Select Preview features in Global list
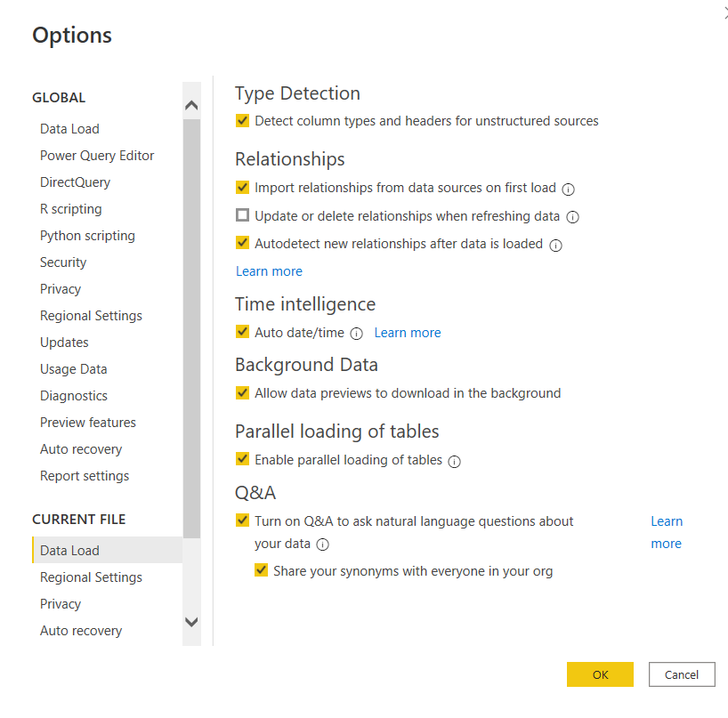This screenshot has height=718, width=728. pos(88,423)
